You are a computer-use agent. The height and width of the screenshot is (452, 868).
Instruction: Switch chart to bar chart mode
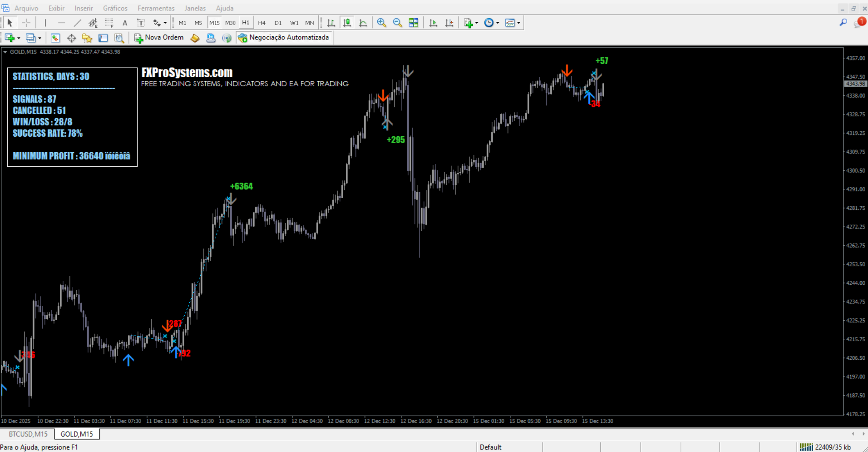[331, 23]
